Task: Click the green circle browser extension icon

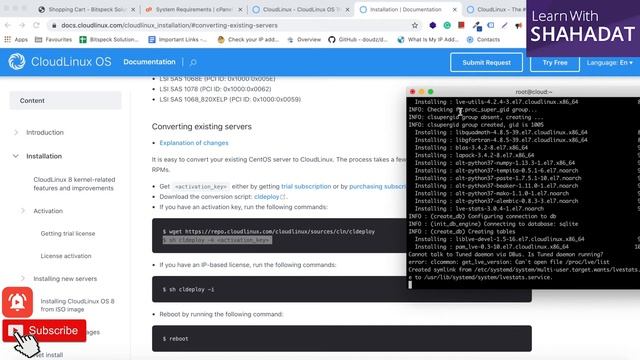Action: [447, 25]
